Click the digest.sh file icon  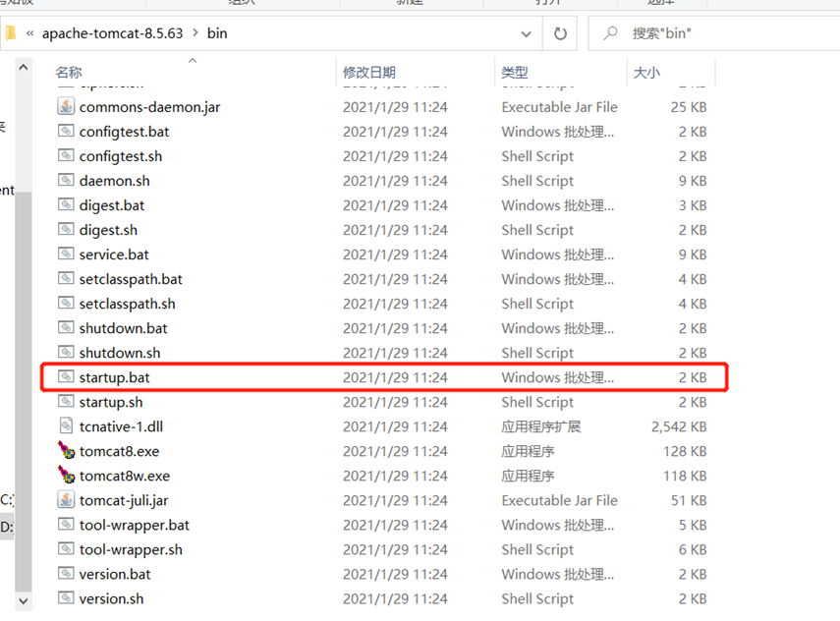click(66, 229)
